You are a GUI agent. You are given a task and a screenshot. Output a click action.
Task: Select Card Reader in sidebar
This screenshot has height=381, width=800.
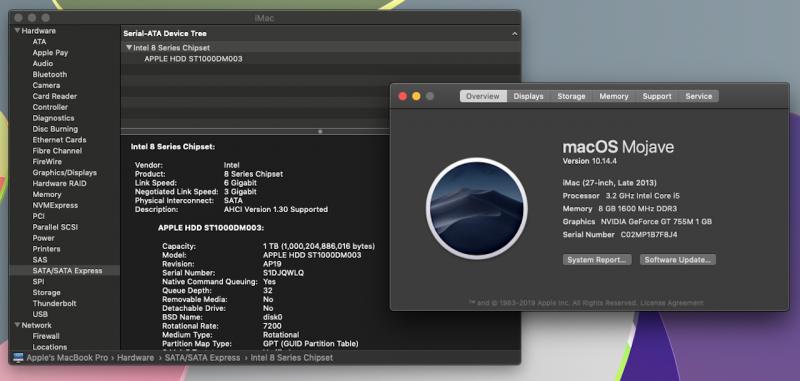click(x=55, y=96)
